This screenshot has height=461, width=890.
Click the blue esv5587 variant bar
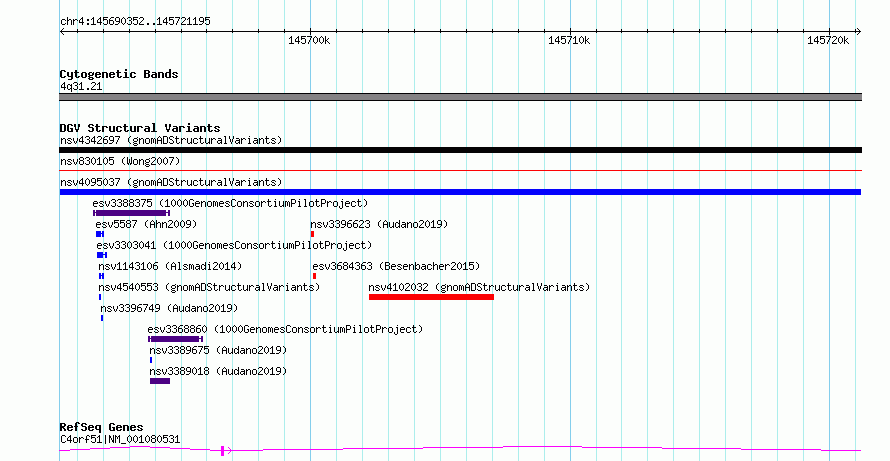tap(100, 234)
